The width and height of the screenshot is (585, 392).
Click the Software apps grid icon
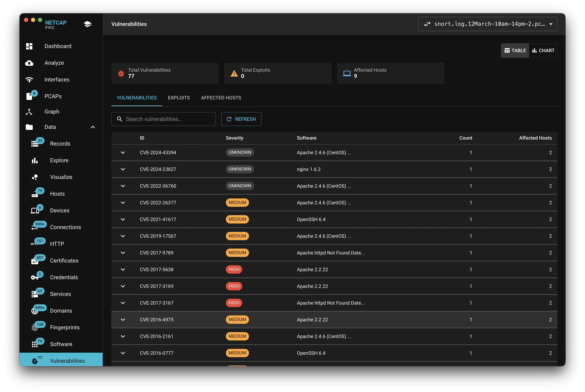pos(35,344)
